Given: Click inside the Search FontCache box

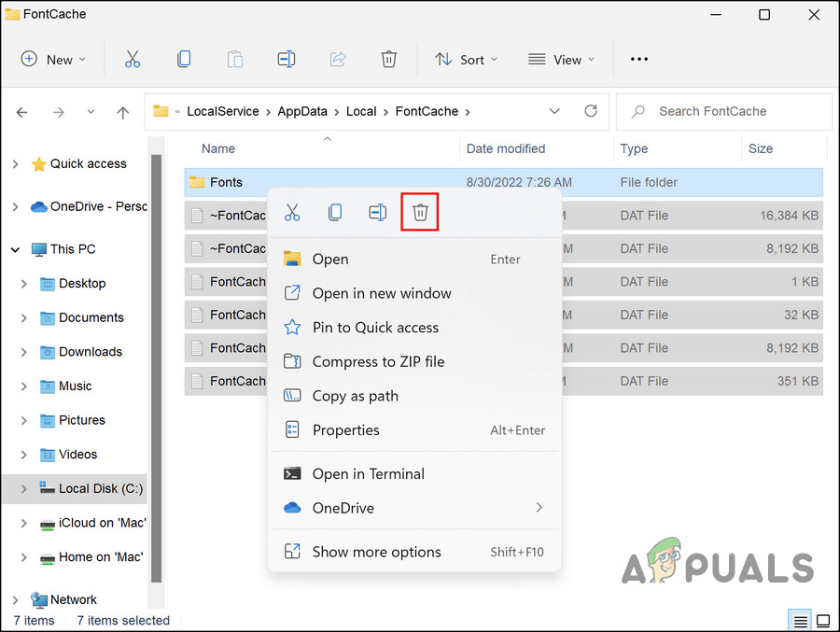Looking at the screenshot, I should [723, 111].
